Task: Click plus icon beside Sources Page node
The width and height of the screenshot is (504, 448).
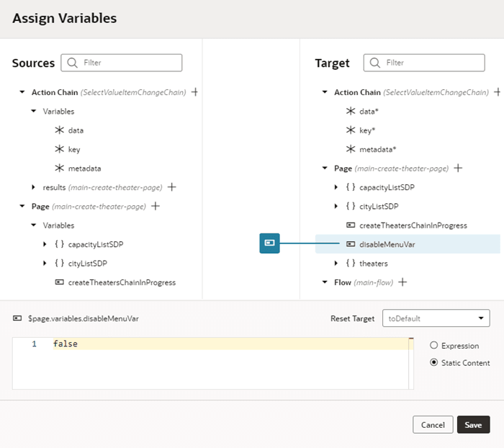Action: pos(155,206)
